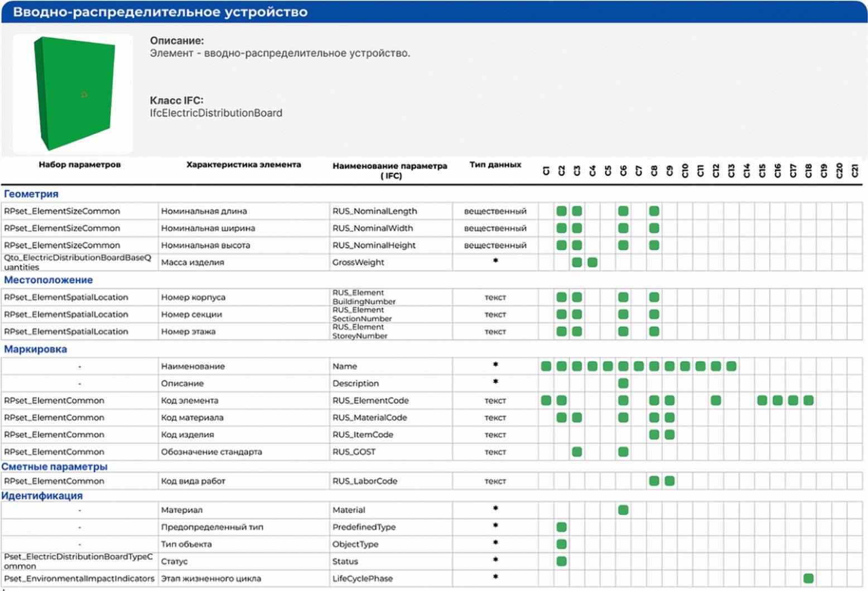Select the 'Идентификация' section heading
Screen dimensions: 868x591
tap(42, 496)
